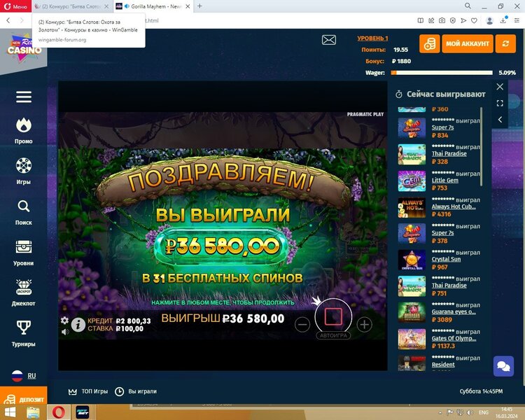This screenshot has height=420, width=525.
Task: Open the Opera easy setup icon
Action: (517, 20)
